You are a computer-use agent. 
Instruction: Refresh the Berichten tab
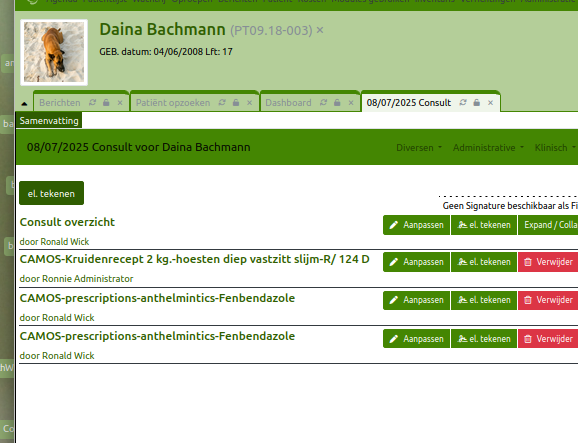pyautogui.click(x=93, y=103)
